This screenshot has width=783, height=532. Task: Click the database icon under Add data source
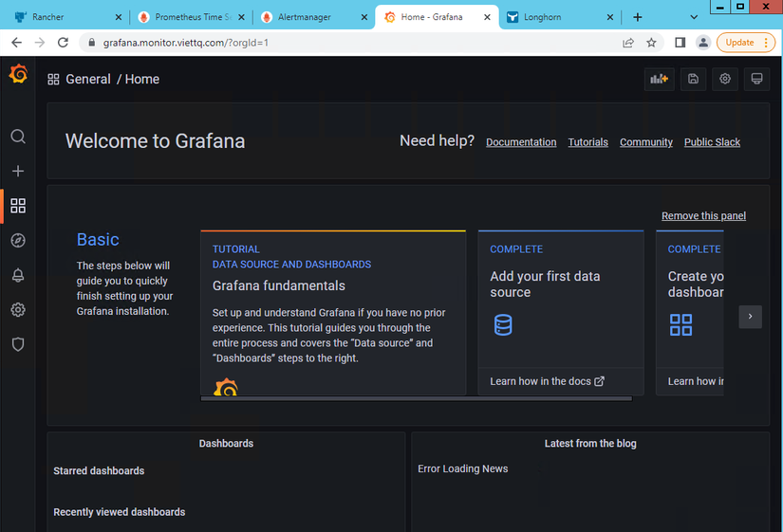coord(503,325)
